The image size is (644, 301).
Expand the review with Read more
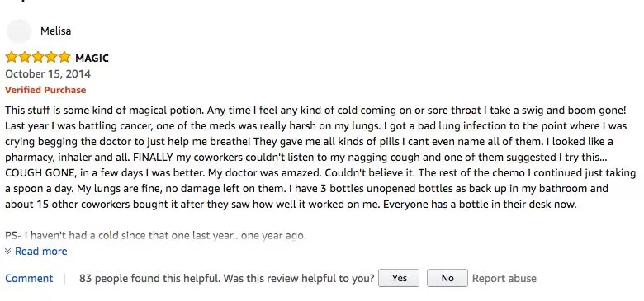tap(41, 251)
